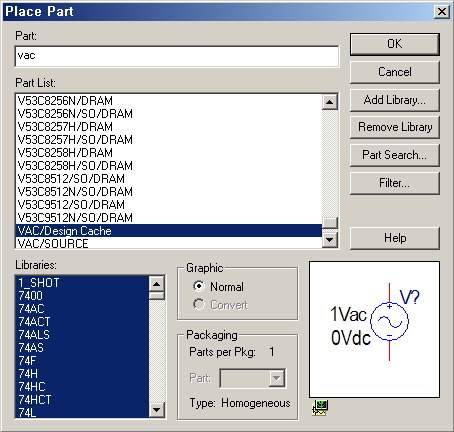The width and height of the screenshot is (454, 432).
Task: Click the Cancel button
Action: (395, 72)
